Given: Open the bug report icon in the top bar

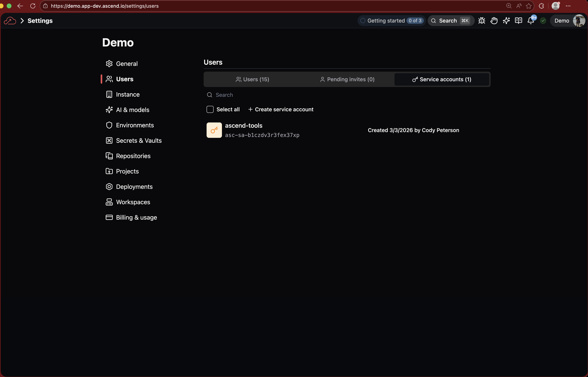Looking at the screenshot, I should coord(481,21).
